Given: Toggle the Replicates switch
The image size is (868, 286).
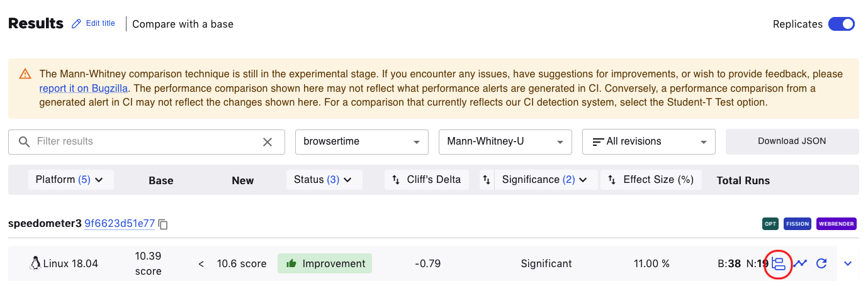Looking at the screenshot, I should (x=841, y=24).
